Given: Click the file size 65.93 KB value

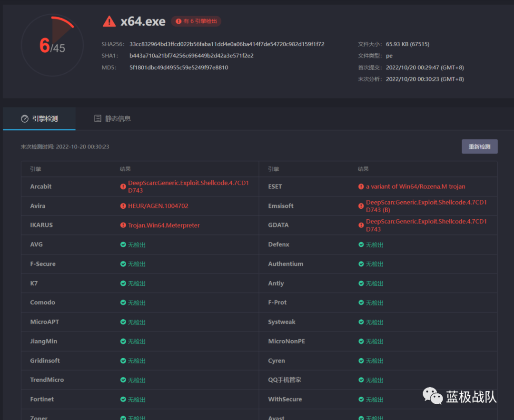Looking at the screenshot, I should [x=407, y=44].
